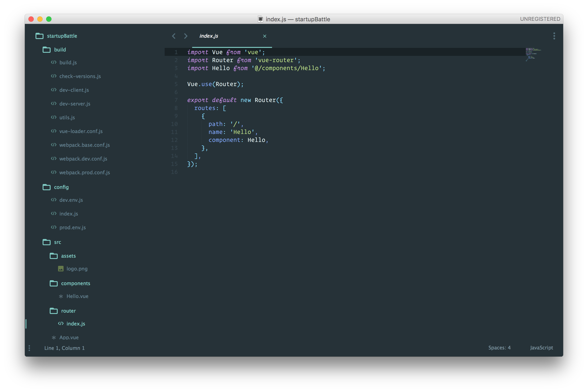Screen dimensions: 588x392
Task: Click the component: Hello line
Action: tap(238, 140)
